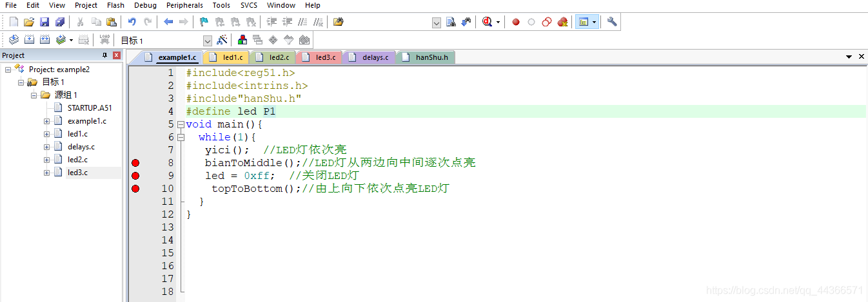Close the Project panel
Image resolution: width=868 pixels, height=302 pixels.
[117, 55]
